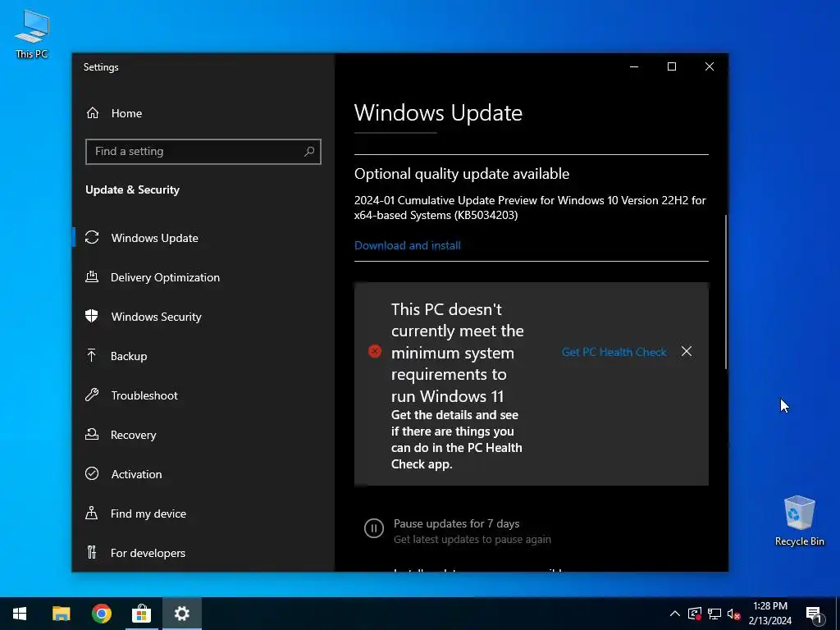Image resolution: width=840 pixels, height=630 pixels.
Task: Click Pause updates for 7 days
Action: pyautogui.click(x=456, y=523)
